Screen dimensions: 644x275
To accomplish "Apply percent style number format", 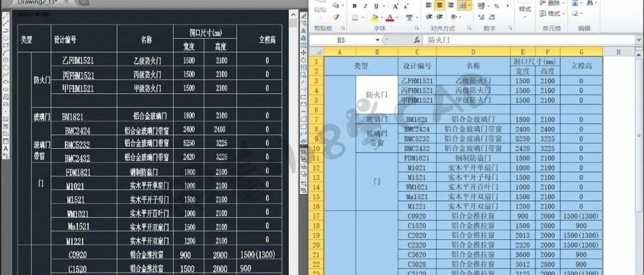I will 496,6.
